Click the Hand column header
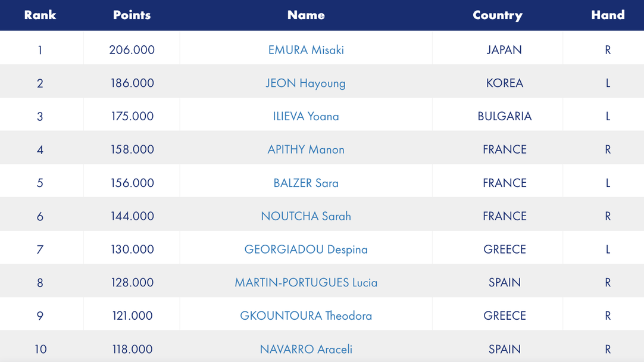The image size is (644, 362). [608, 15]
